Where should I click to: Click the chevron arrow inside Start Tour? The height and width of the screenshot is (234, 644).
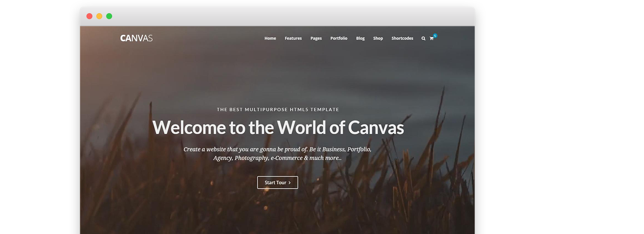point(290,183)
